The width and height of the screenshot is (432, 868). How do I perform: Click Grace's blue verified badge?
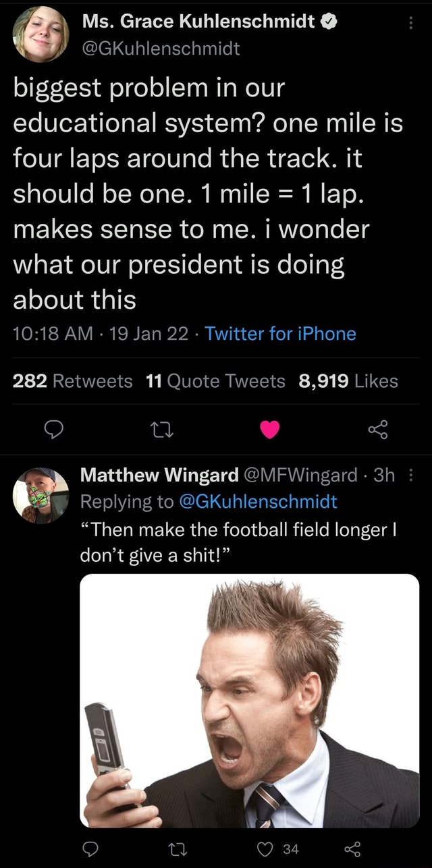click(x=327, y=22)
